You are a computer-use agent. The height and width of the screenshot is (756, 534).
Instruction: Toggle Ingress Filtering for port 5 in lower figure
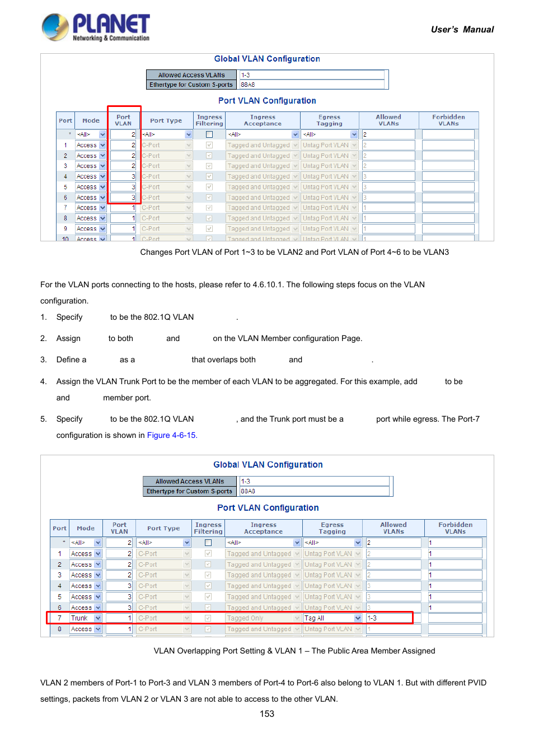click(x=208, y=597)
